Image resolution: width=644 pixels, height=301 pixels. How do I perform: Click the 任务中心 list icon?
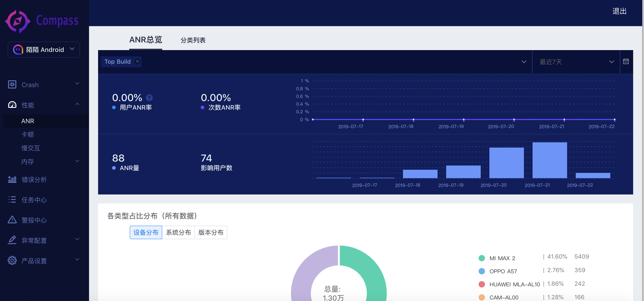tap(12, 200)
